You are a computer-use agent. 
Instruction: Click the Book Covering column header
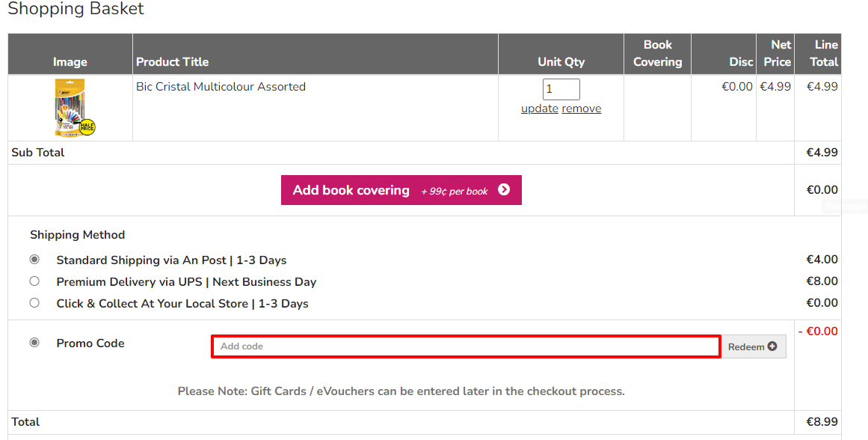[657, 53]
